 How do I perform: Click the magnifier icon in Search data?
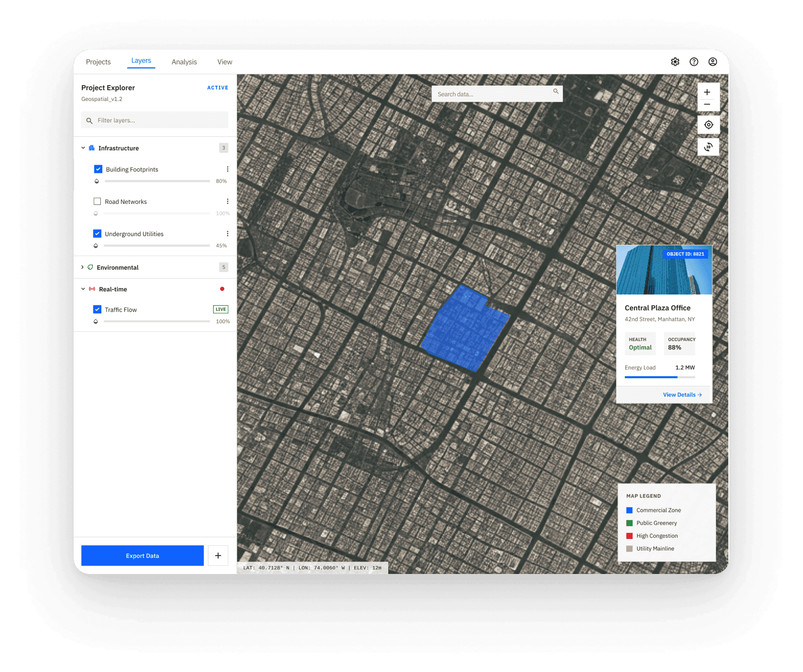[x=556, y=91]
